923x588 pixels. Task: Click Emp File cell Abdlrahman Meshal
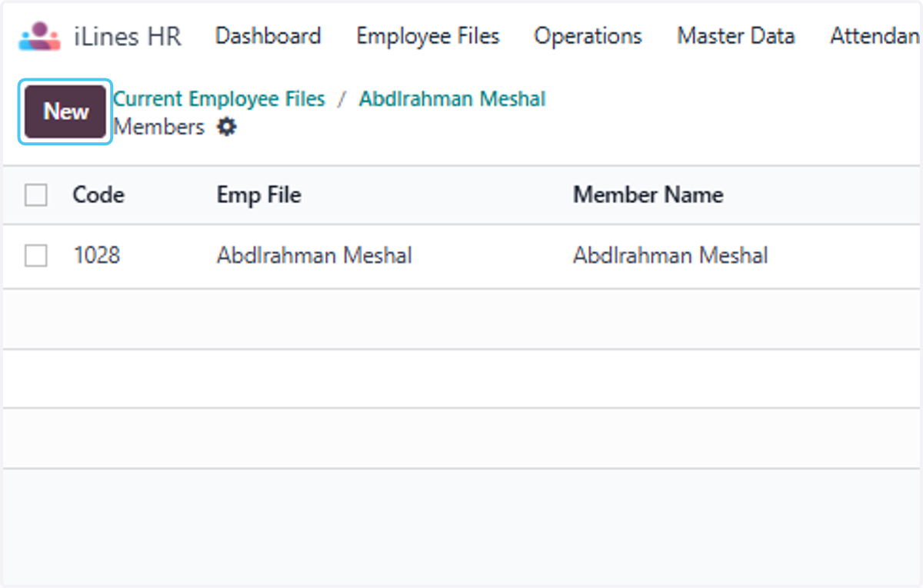tap(315, 255)
